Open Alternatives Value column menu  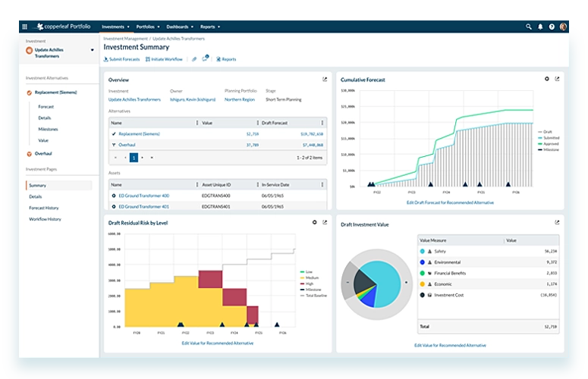pos(258,123)
